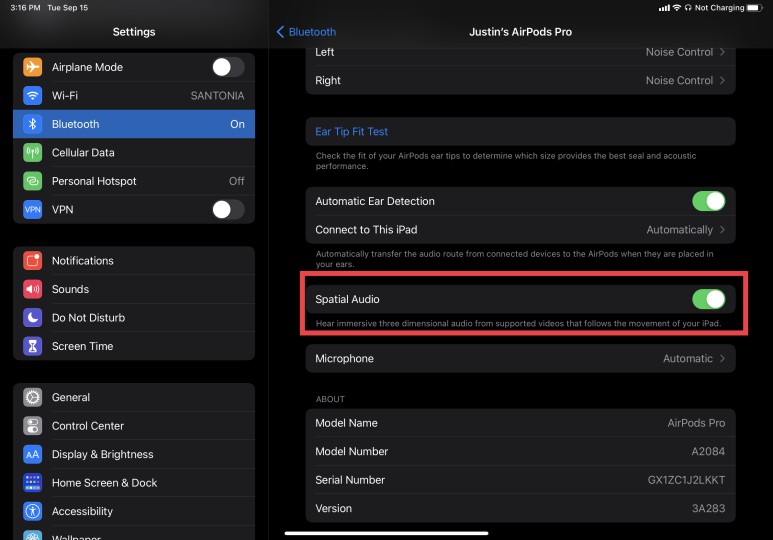Turn off the Spatial Audio switch

[708, 299]
